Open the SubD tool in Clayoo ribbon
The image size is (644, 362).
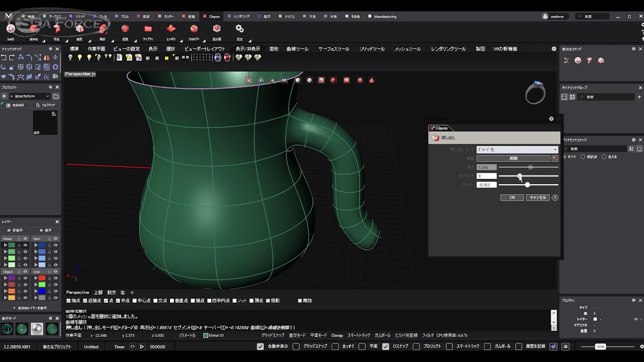(x=11, y=29)
